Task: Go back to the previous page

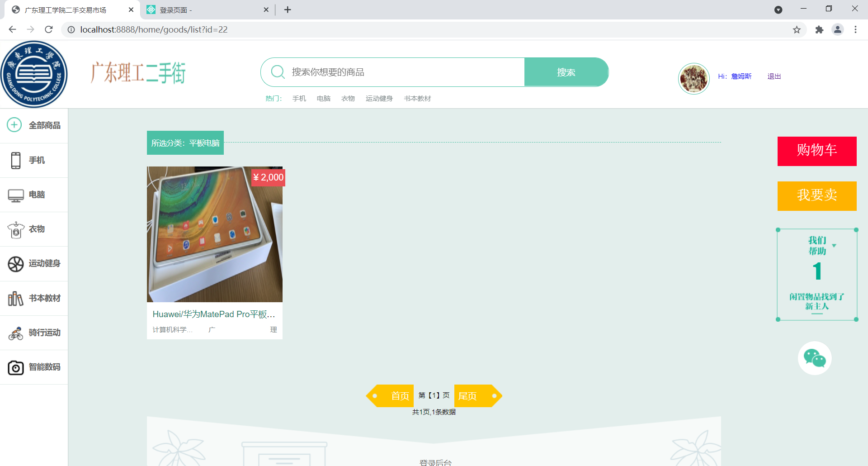Action: (12, 29)
